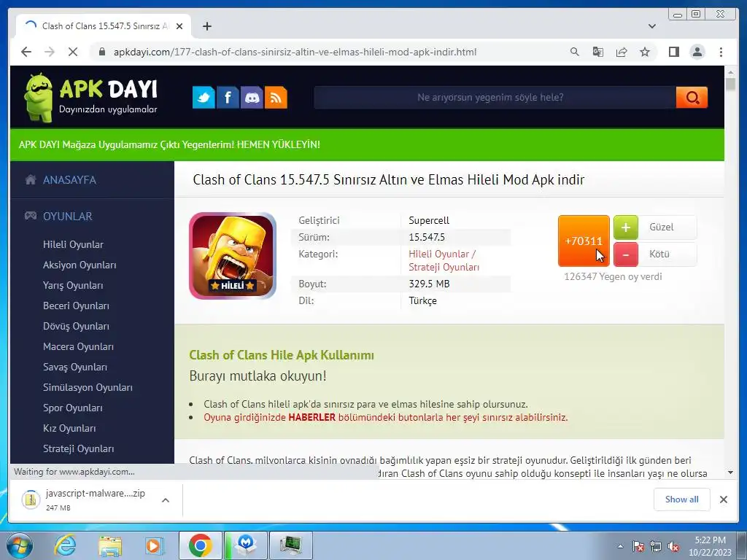Open the OYUNLAR sidebar section

(67, 216)
